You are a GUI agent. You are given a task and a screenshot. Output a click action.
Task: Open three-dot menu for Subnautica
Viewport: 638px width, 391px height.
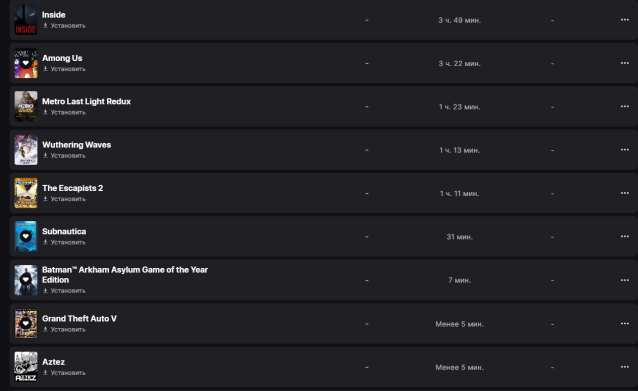tap(625, 236)
